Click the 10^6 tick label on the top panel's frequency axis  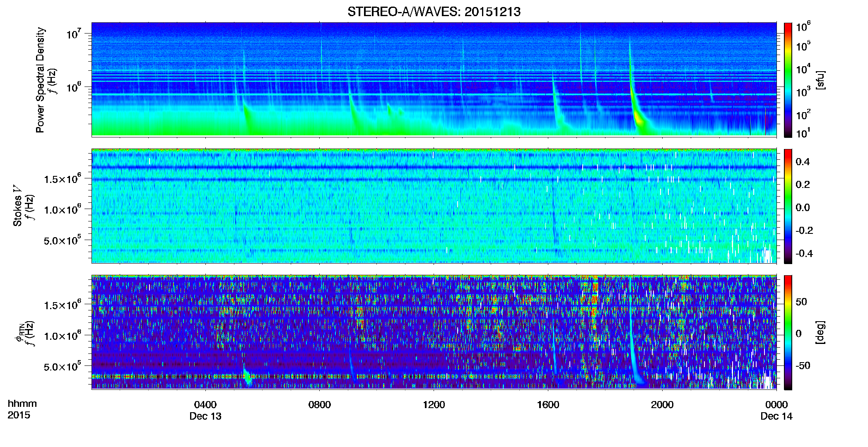pos(73,87)
